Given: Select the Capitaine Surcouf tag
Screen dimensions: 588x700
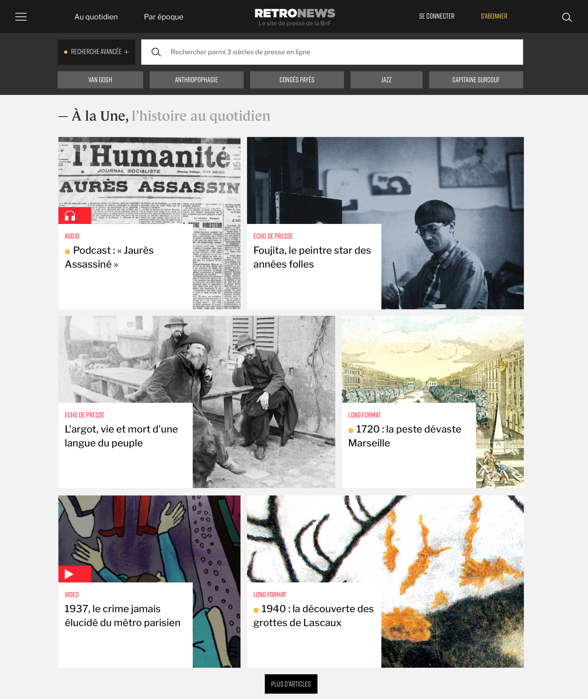Looking at the screenshot, I should [476, 80].
